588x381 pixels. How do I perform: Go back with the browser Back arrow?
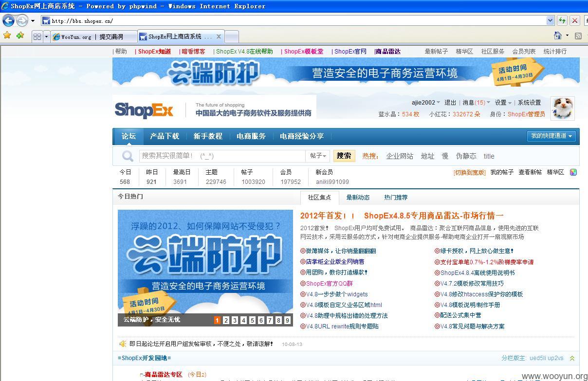click(x=8, y=20)
